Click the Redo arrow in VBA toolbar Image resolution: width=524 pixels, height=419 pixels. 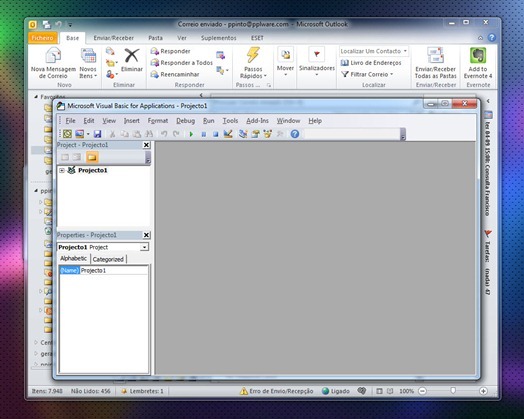pyautogui.click(x=176, y=134)
